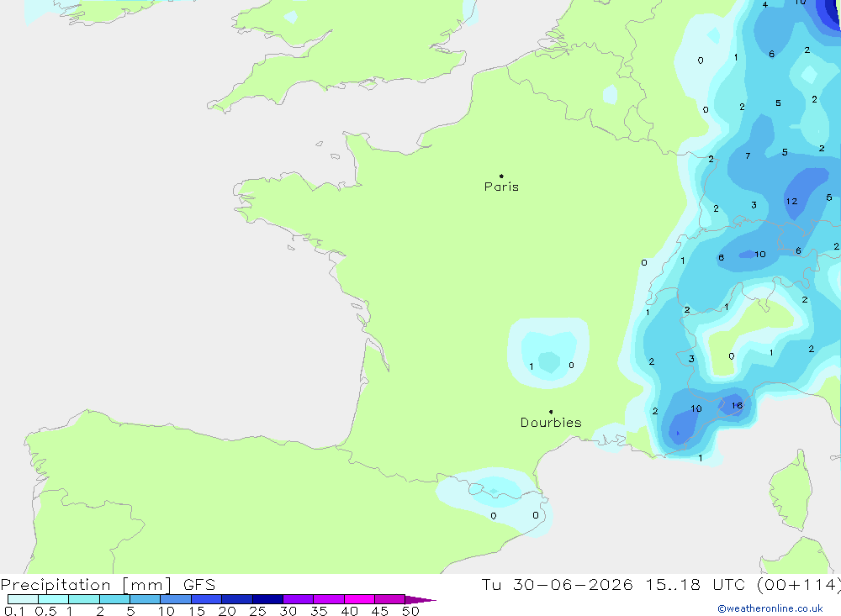Image resolution: width=841 pixels, height=616 pixels.
Task: Click the '12' precipitation value on the map
Action: point(791,202)
